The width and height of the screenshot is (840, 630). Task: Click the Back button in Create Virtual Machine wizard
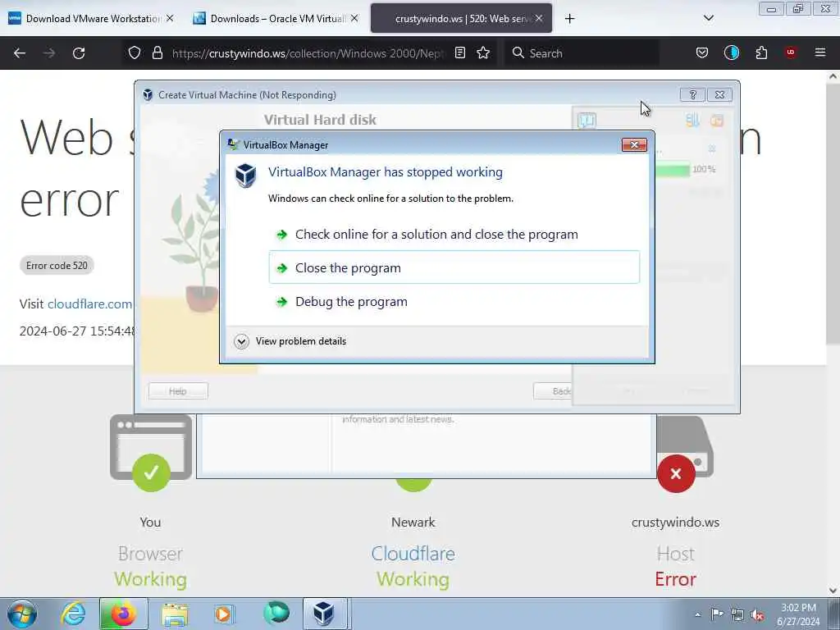553,391
